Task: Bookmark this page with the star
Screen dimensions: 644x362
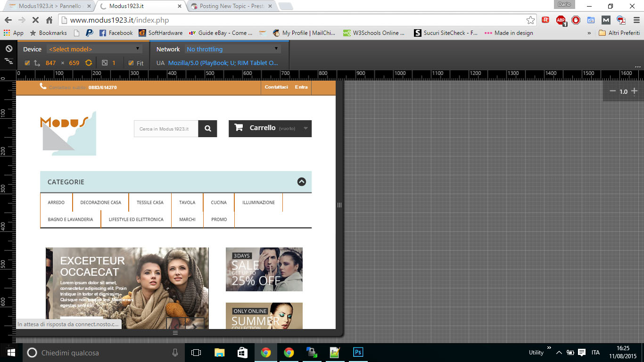Action: point(531,20)
